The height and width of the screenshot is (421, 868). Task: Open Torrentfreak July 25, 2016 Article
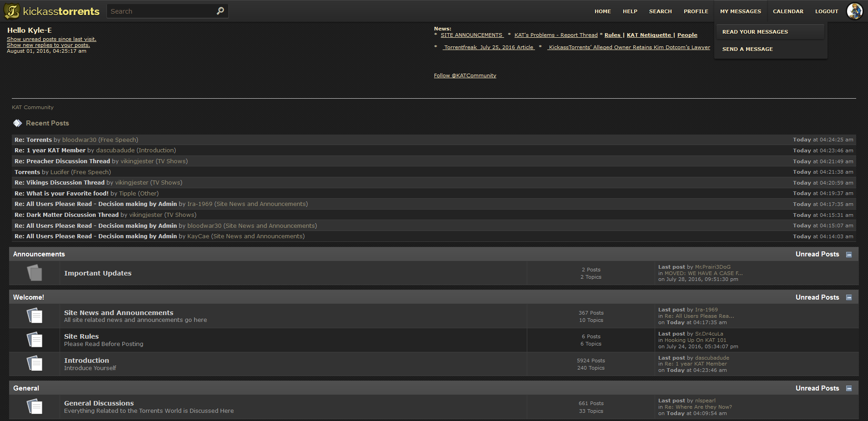click(489, 47)
